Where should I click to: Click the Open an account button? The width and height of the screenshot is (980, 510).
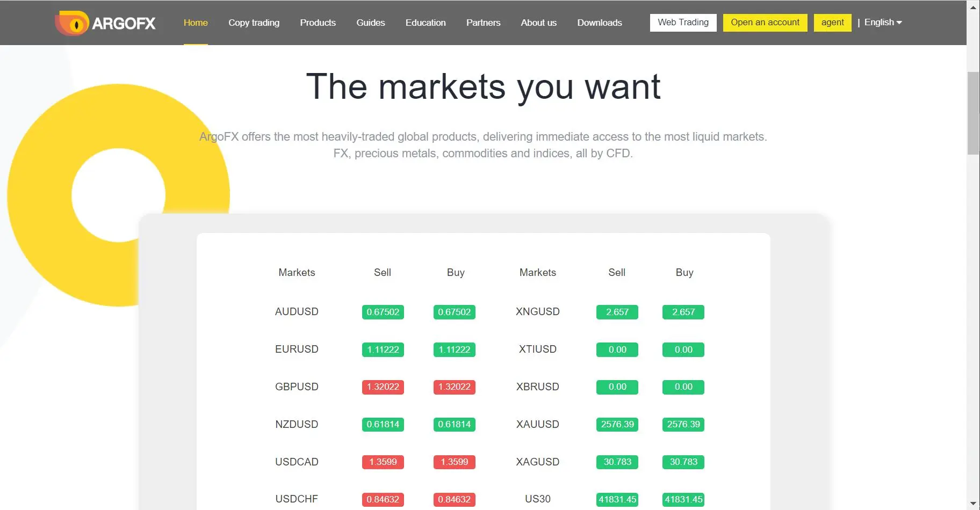765,23
